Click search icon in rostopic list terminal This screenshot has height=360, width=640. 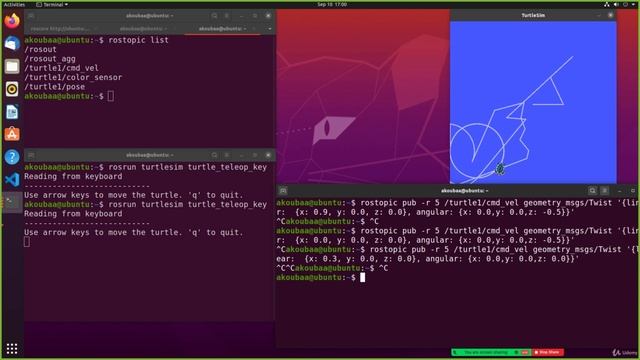coord(214,16)
